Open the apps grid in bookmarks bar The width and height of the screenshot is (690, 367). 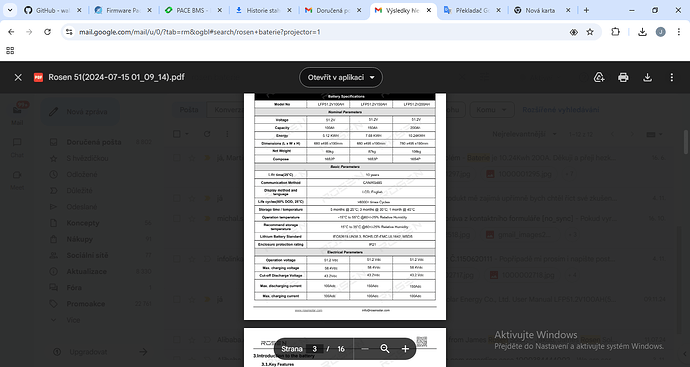(x=10, y=51)
